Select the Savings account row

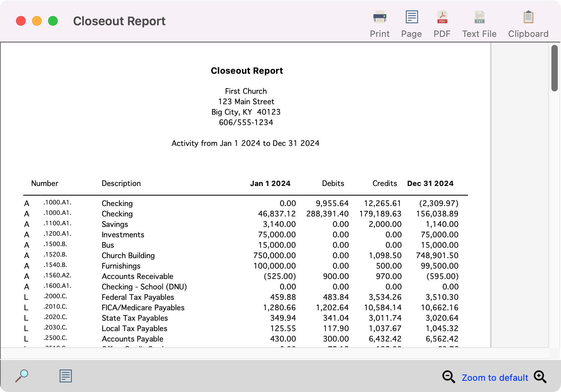pyautogui.click(x=115, y=224)
